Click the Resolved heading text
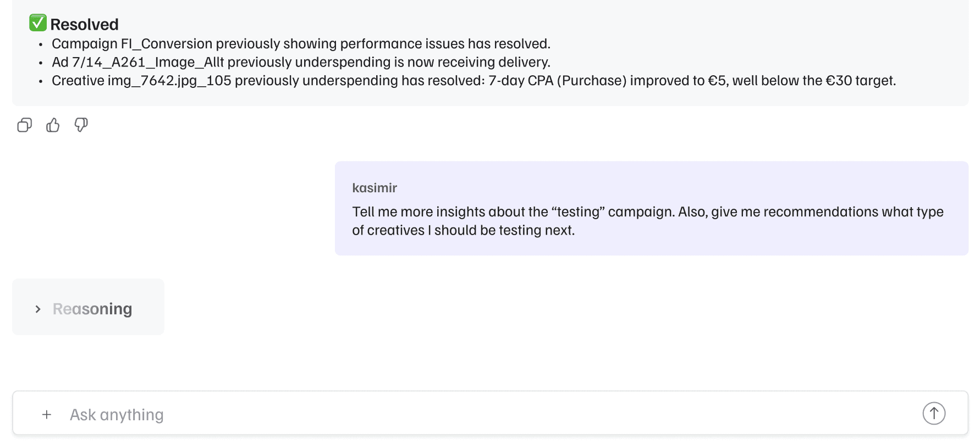980x445 pixels. (84, 25)
